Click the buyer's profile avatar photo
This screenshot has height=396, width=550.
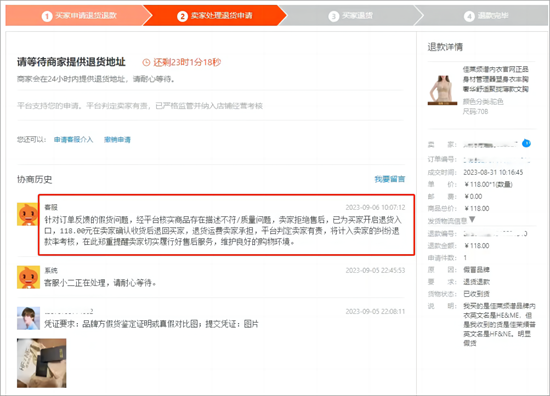click(x=28, y=318)
